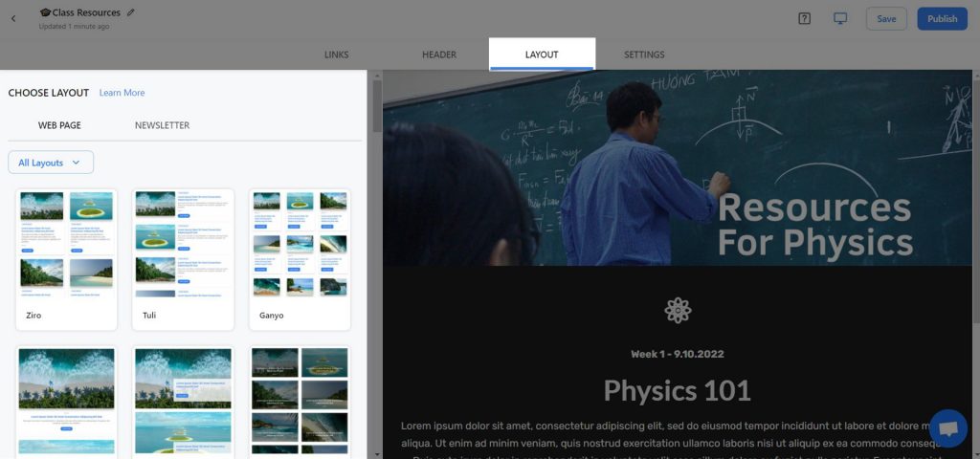Click the Week 1 - 9.10.2022 text
This screenshot has height=459, width=980.
point(677,354)
